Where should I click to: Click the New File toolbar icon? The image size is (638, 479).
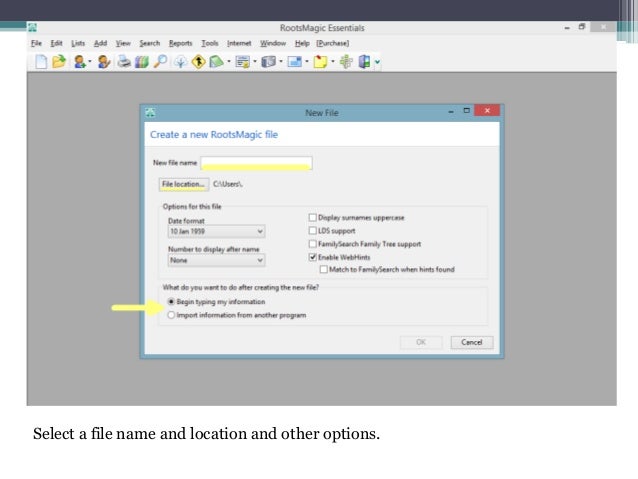[41, 62]
